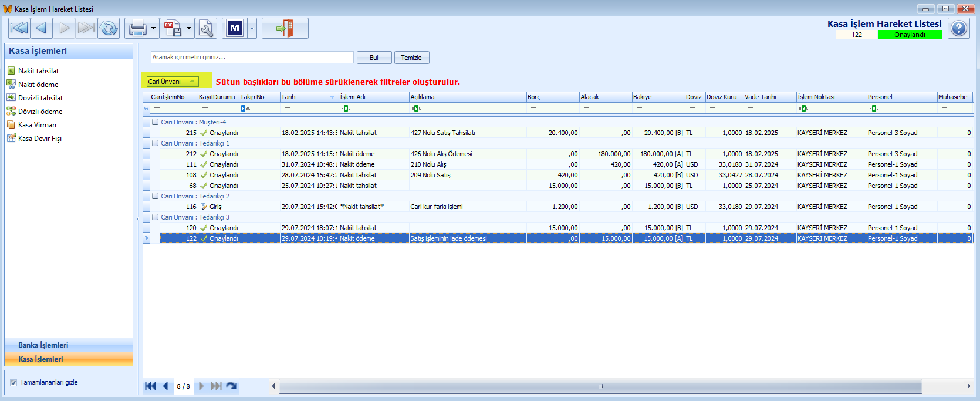This screenshot has height=401, width=980.
Task: Click the Bul search button
Action: (x=374, y=58)
